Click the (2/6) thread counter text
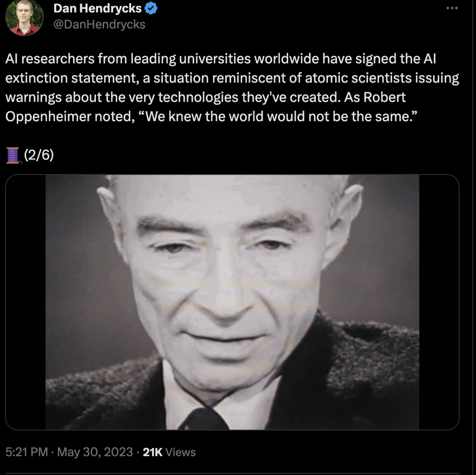This screenshot has height=475, width=476. (x=39, y=155)
